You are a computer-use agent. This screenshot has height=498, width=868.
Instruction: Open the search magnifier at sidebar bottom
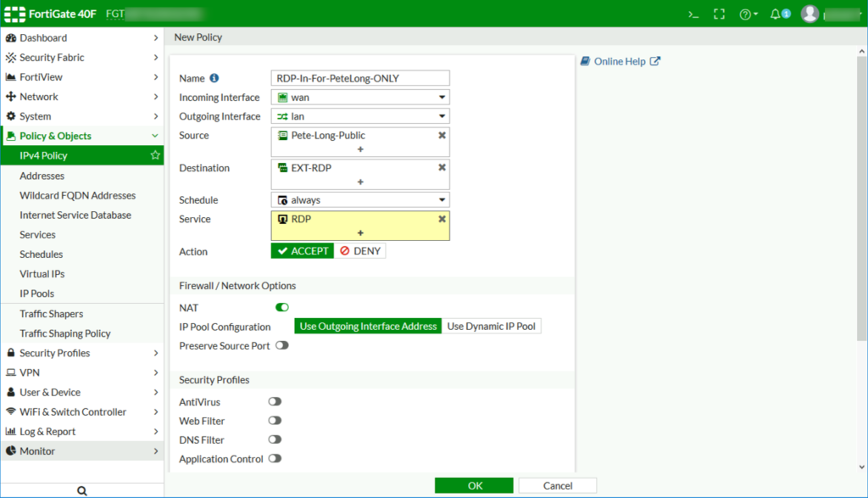pyautogui.click(x=81, y=490)
